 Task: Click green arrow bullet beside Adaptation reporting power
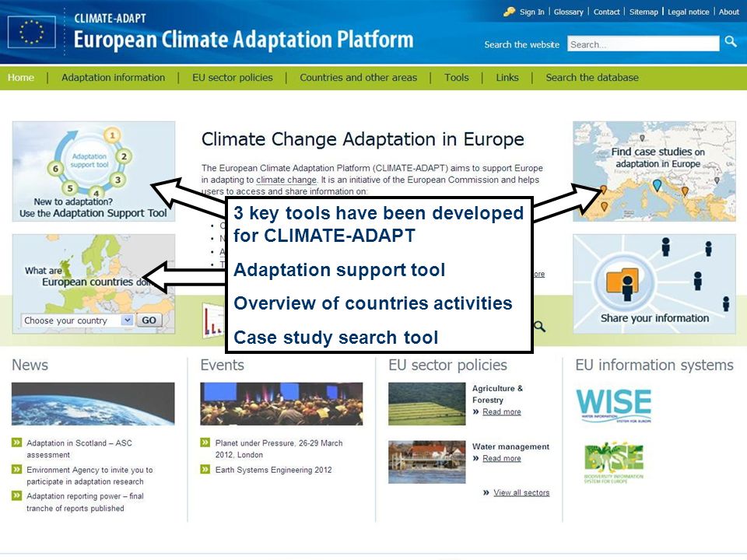tap(16, 495)
